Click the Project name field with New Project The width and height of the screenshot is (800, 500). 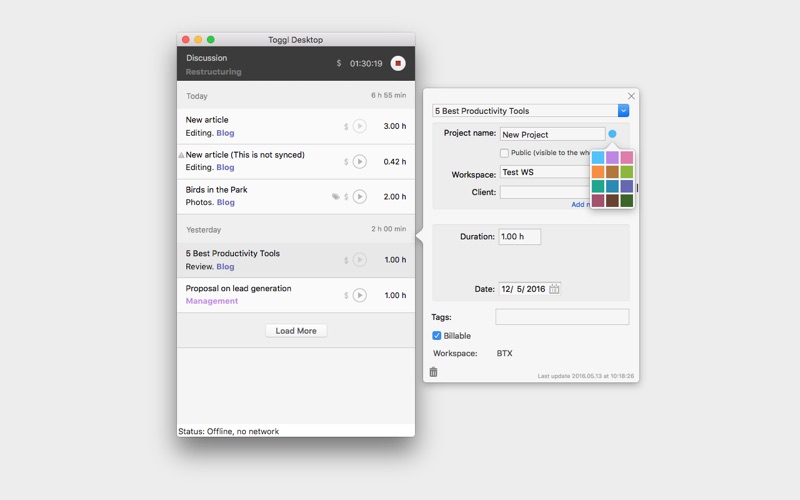click(553, 134)
